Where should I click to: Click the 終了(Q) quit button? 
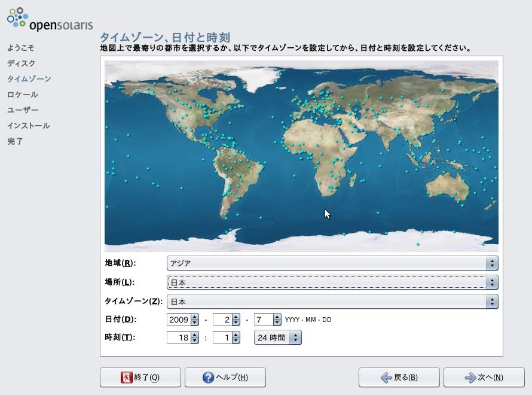pyautogui.click(x=140, y=377)
